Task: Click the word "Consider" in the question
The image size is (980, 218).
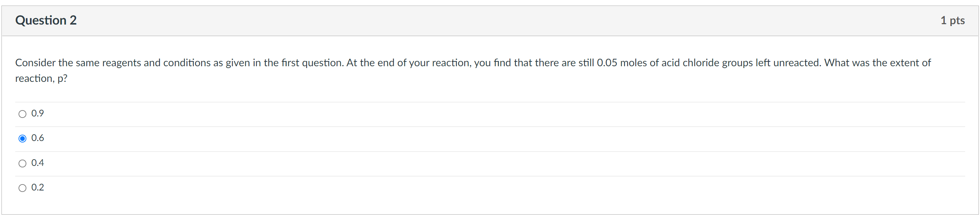Action: tap(35, 62)
